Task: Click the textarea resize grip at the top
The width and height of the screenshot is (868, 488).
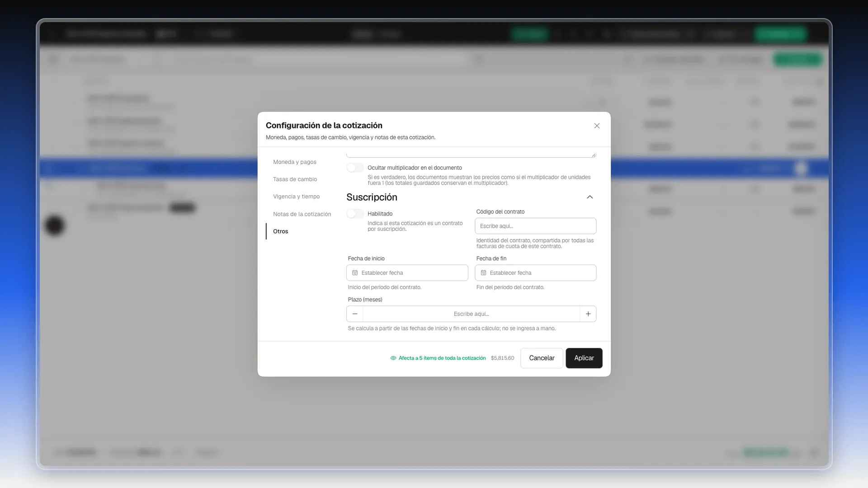Action: click(594, 155)
